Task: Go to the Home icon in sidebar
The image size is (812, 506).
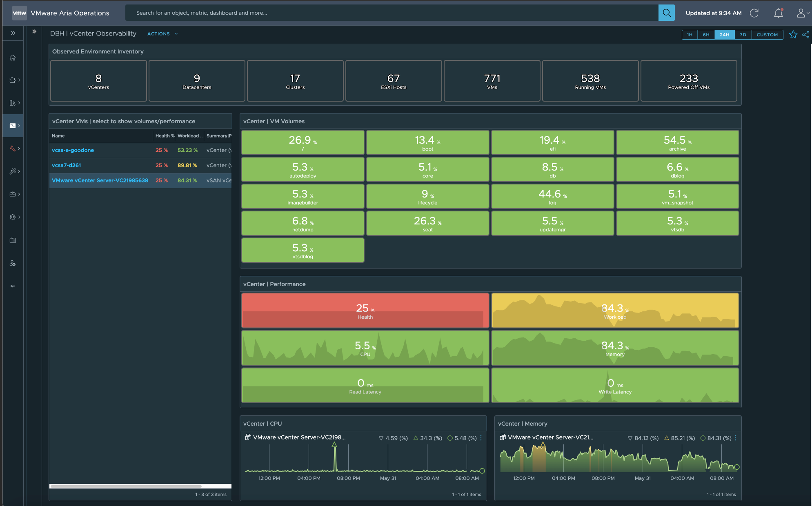Action: 13,58
